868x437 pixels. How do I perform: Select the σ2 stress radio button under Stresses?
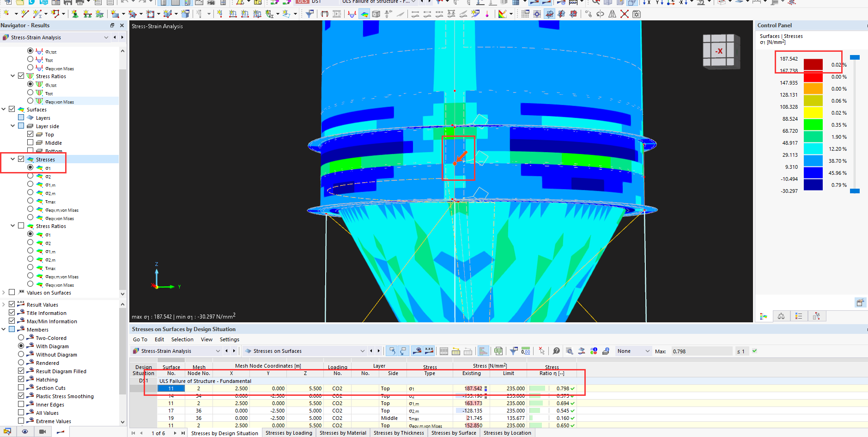pos(30,176)
